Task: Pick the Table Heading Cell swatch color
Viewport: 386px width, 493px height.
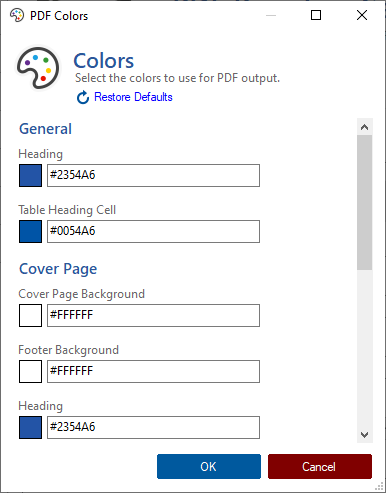Action: (30, 231)
